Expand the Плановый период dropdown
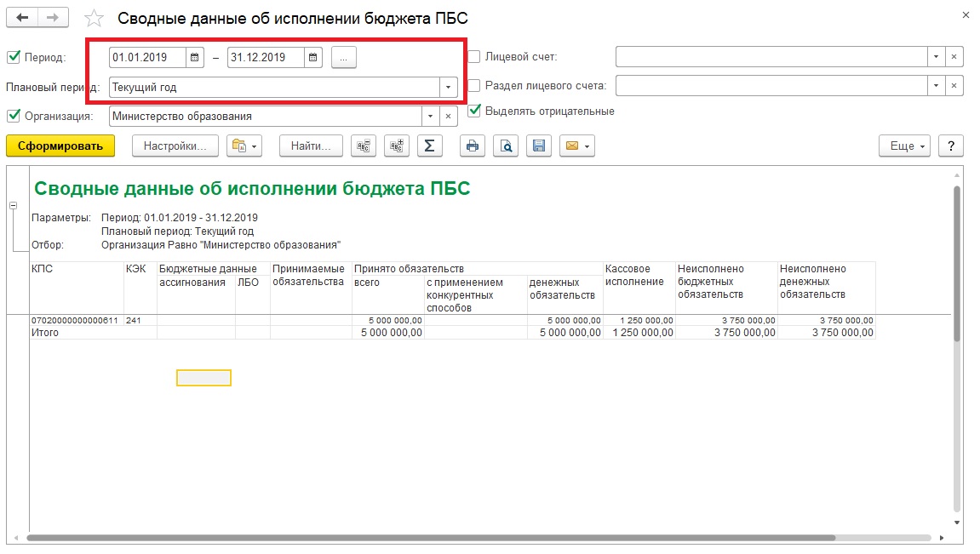Screen dimensions: 980x554 click(x=448, y=88)
